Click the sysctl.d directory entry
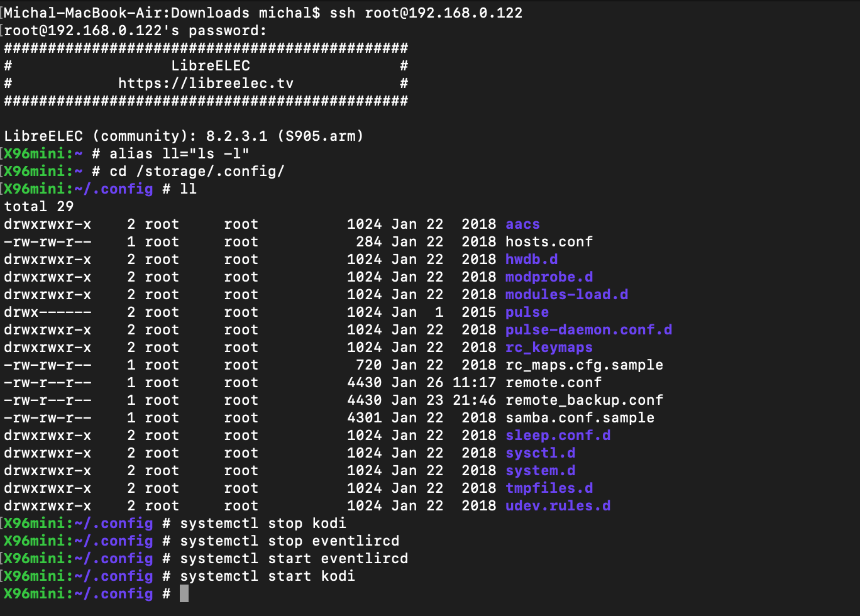This screenshot has height=616, width=860. 540,453
